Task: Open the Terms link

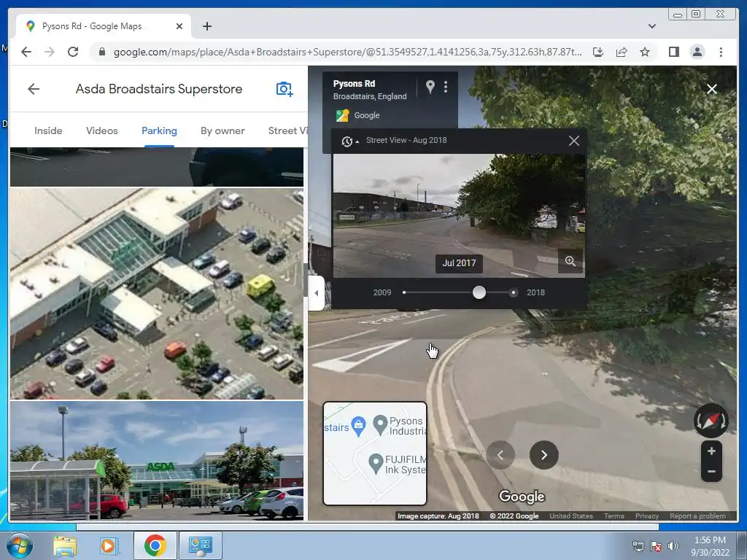Action: pyautogui.click(x=614, y=516)
